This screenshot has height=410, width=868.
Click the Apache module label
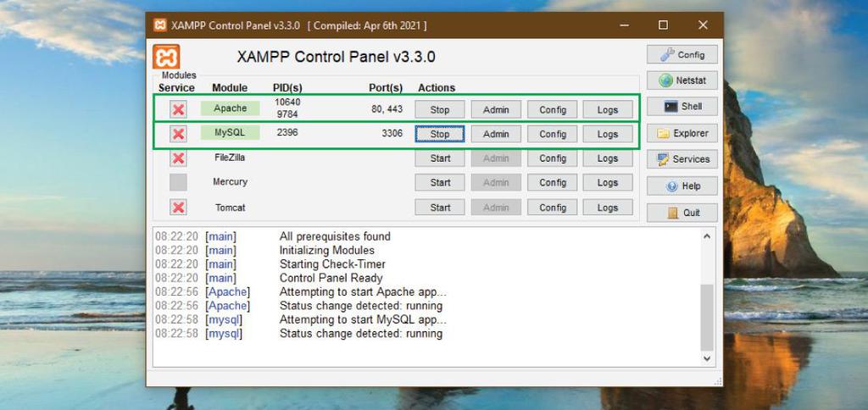(230, 108)
